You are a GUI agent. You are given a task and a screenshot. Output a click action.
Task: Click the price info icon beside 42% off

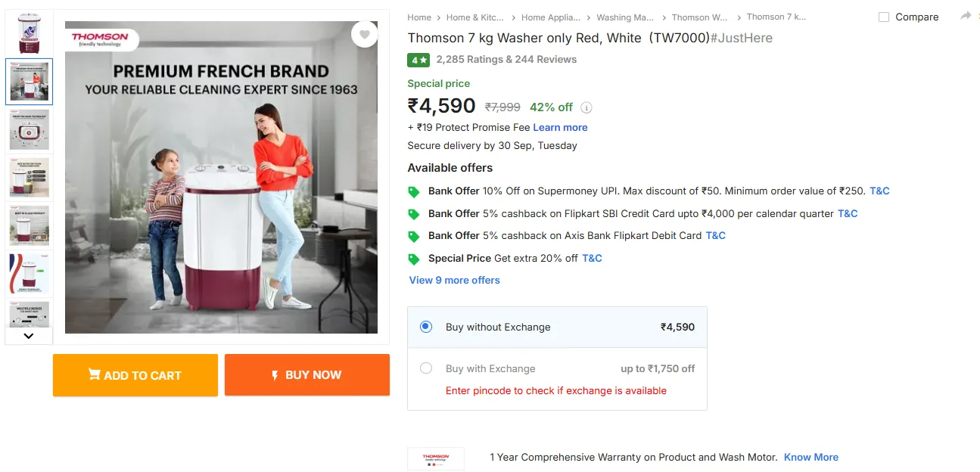(x=586, y=107)
